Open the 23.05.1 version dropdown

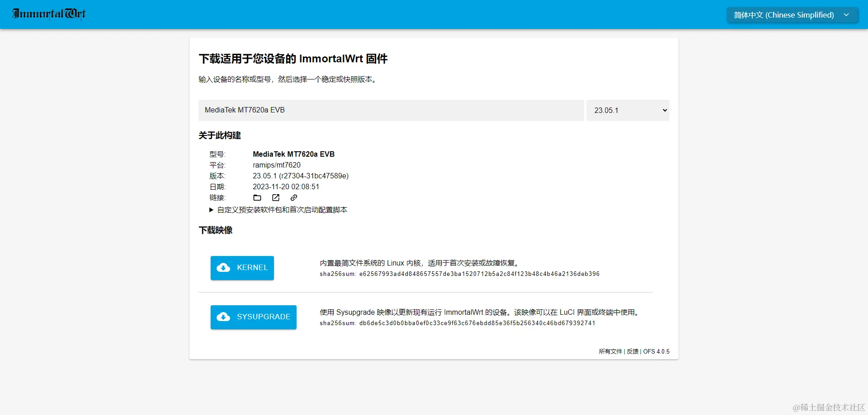click(628, 110)
